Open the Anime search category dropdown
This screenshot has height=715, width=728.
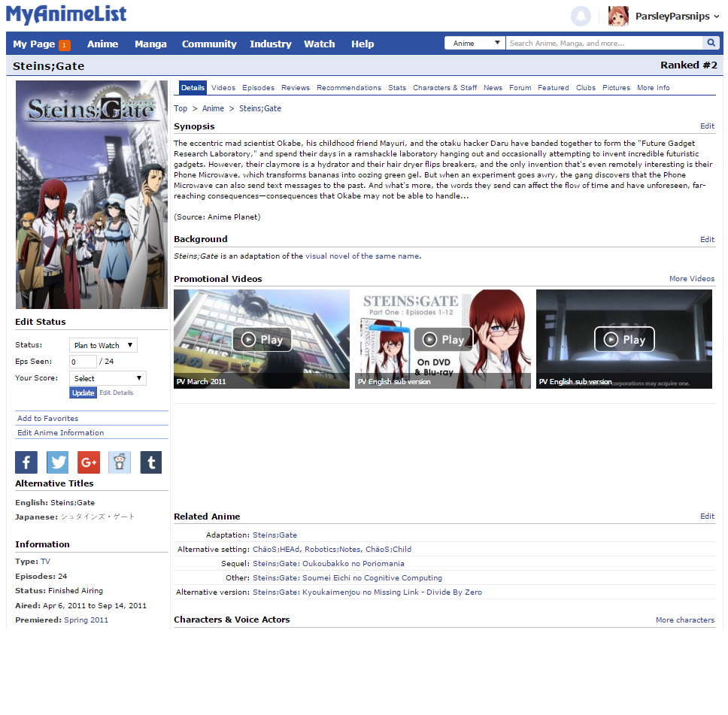pos(475,43)
